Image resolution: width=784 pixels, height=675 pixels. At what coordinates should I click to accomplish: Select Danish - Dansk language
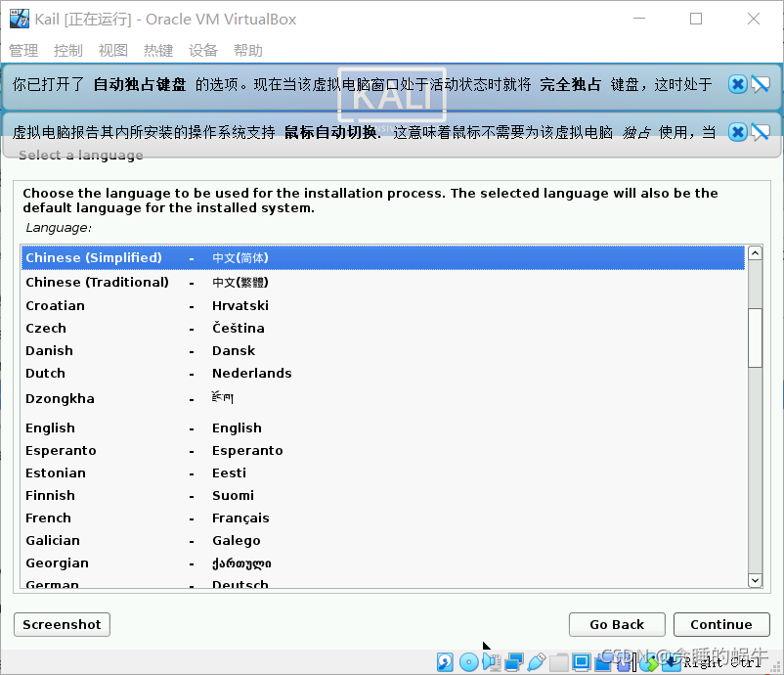[x=383, y=351]
